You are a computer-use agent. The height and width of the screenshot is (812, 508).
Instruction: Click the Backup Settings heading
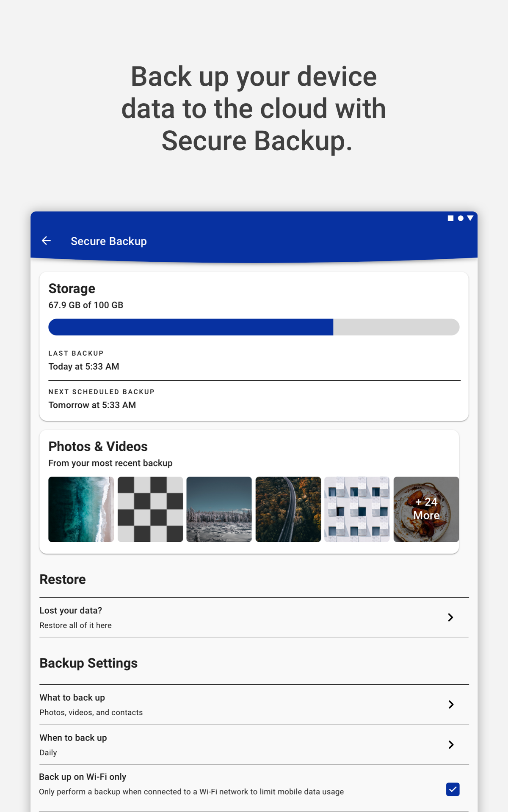pos(88,663)
